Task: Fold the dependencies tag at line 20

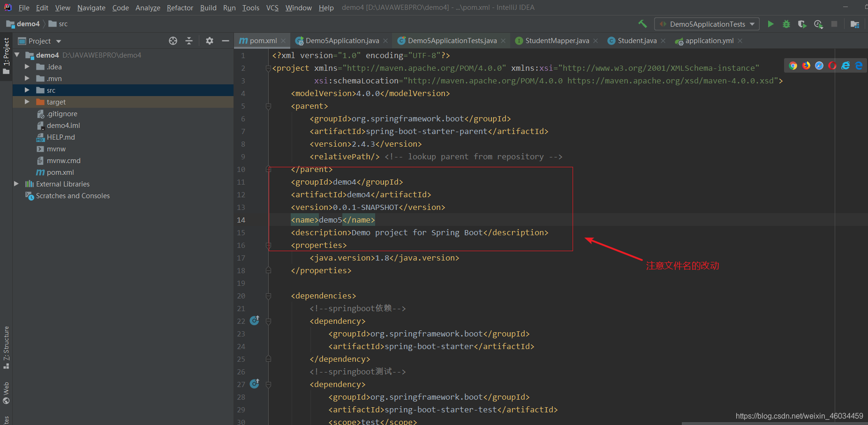Action: pos(268,296)
